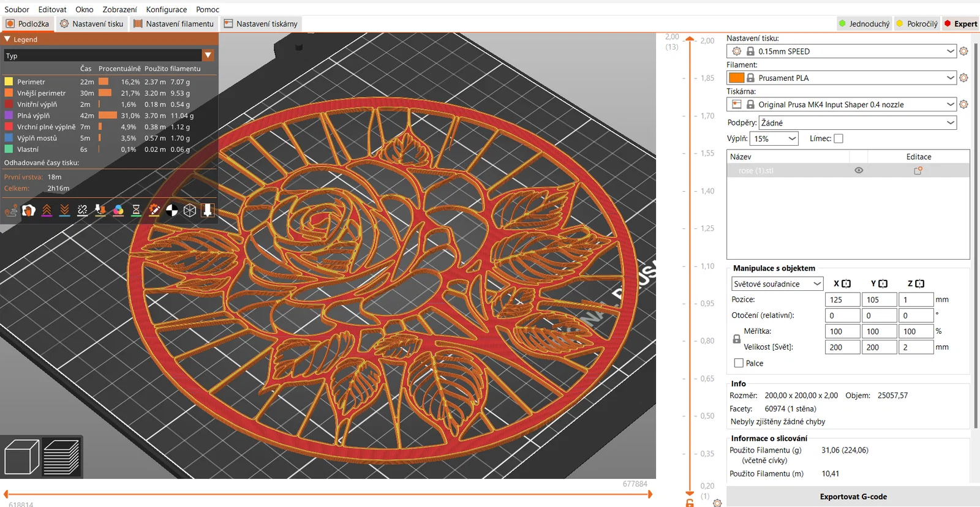Switch to 3D editor view cube icon
The image size is (980, 507).
point(21,457)
